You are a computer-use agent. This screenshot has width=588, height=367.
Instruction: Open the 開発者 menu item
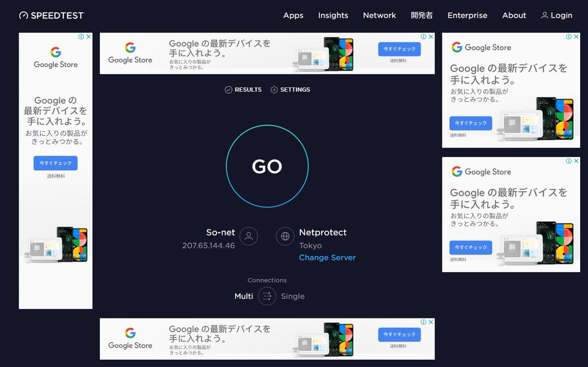(422, 15)
